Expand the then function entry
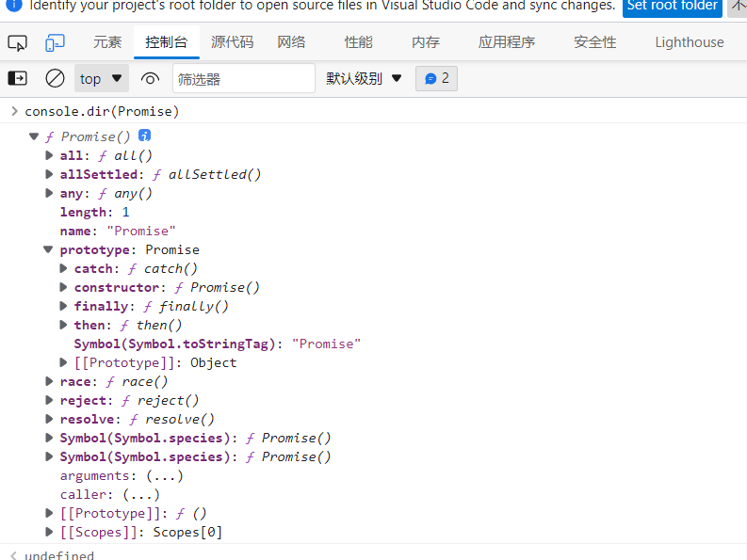The width and height of the screenshot is (747, 560). pyautogui.click(x=63, y=325)
